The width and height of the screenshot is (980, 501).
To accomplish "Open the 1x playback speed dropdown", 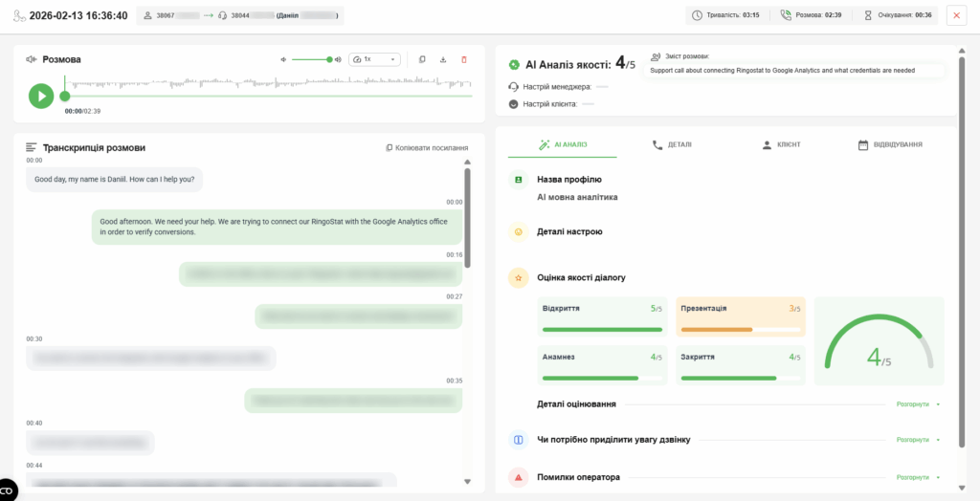I will 374,59.
